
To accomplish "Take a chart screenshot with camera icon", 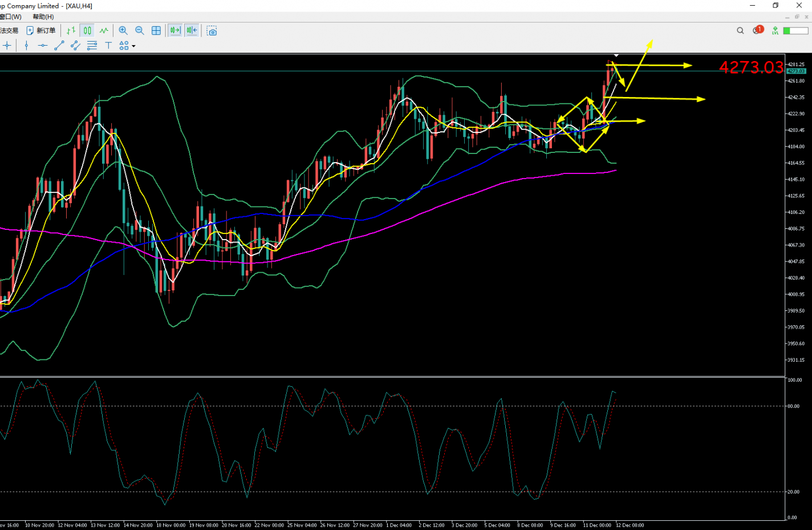I will tap(212, 31).
